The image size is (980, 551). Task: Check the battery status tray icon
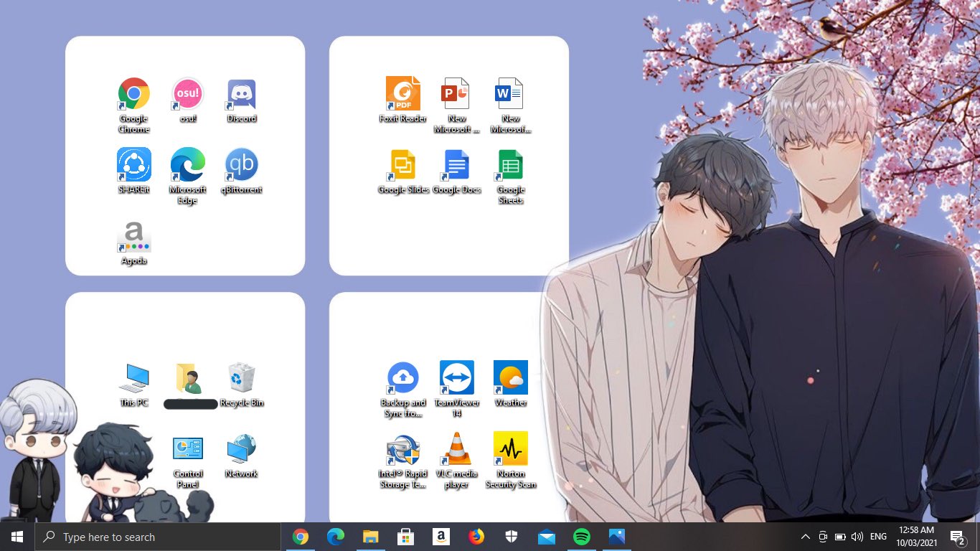[840, 537]
